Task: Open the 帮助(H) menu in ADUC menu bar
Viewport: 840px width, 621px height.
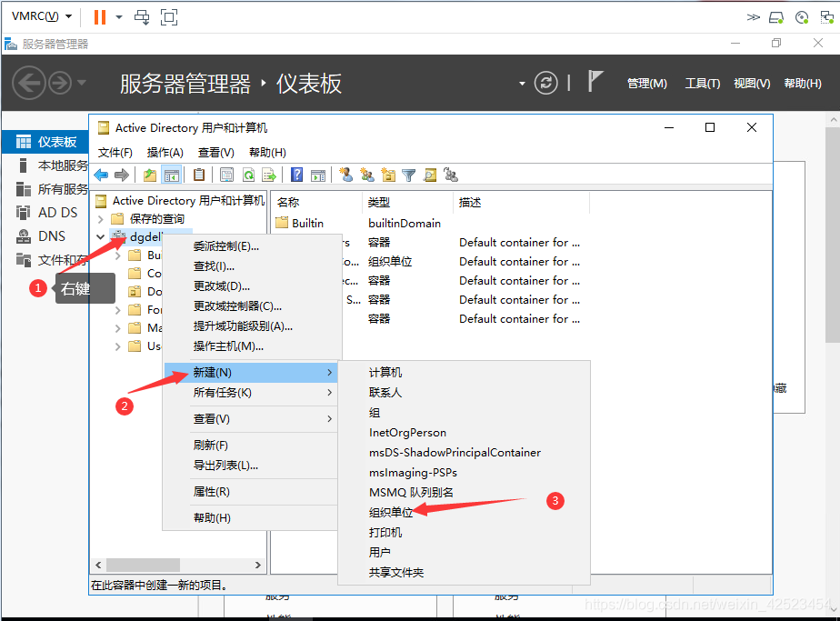Action: 267,153
